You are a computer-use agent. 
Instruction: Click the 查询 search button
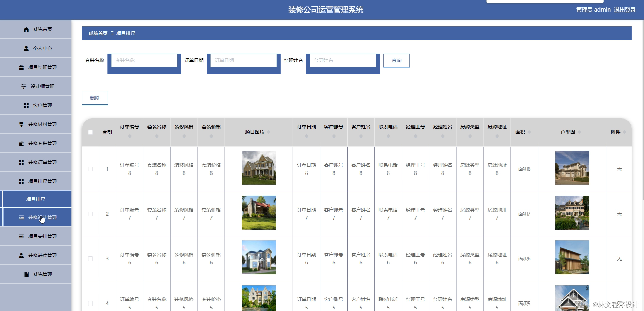click(396, 60)
